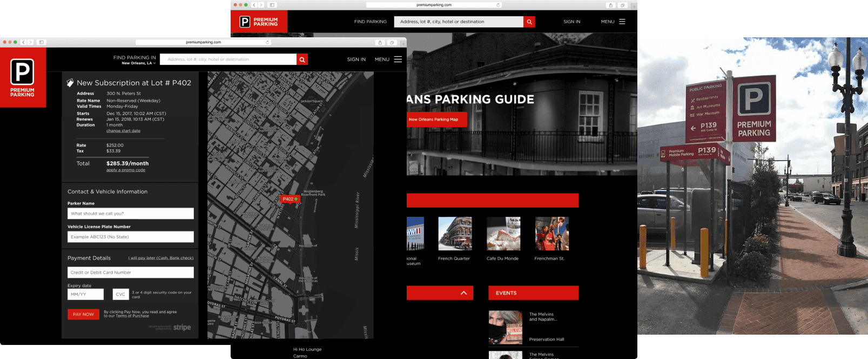Click the P402 lot marker on the map
Screen dimensions: 868x359
pyautogui.click(x=290, y=199)
